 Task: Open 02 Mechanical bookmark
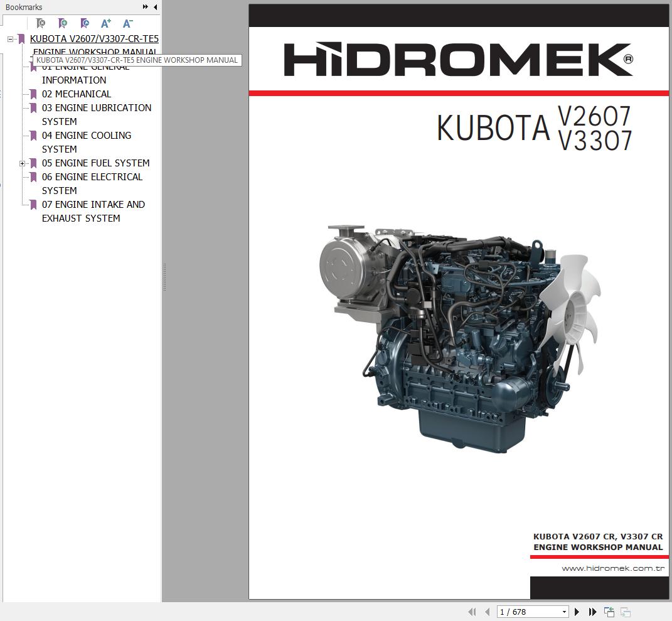coord(76,94)
